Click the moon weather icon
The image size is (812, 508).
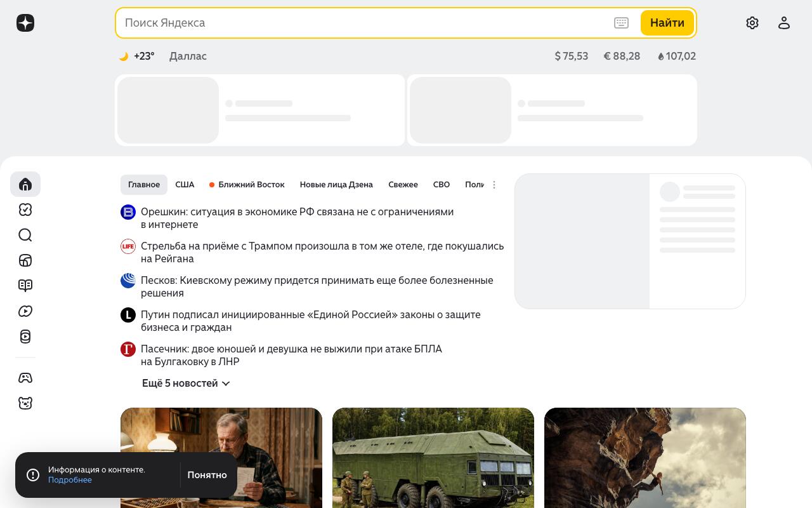[124, 56]
